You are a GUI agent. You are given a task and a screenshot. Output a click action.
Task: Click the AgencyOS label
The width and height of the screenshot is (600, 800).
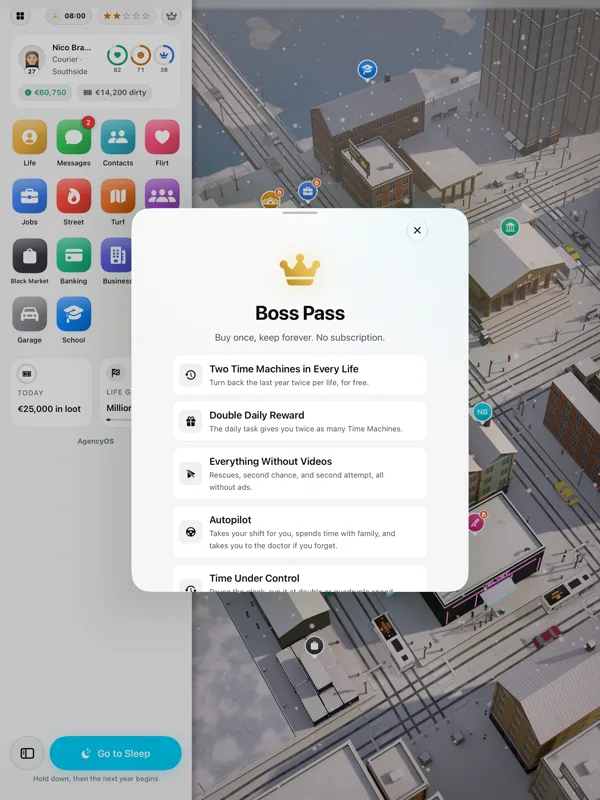point(96,441)
